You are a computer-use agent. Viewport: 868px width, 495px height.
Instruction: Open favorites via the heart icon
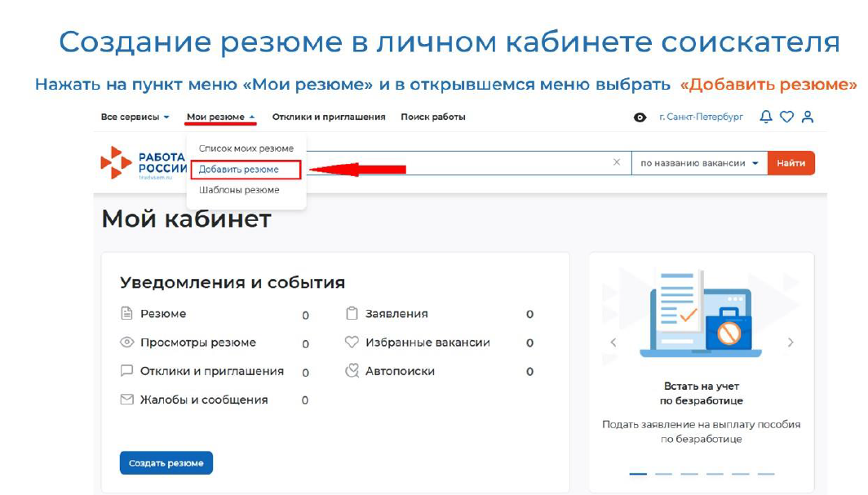point(786,117)
